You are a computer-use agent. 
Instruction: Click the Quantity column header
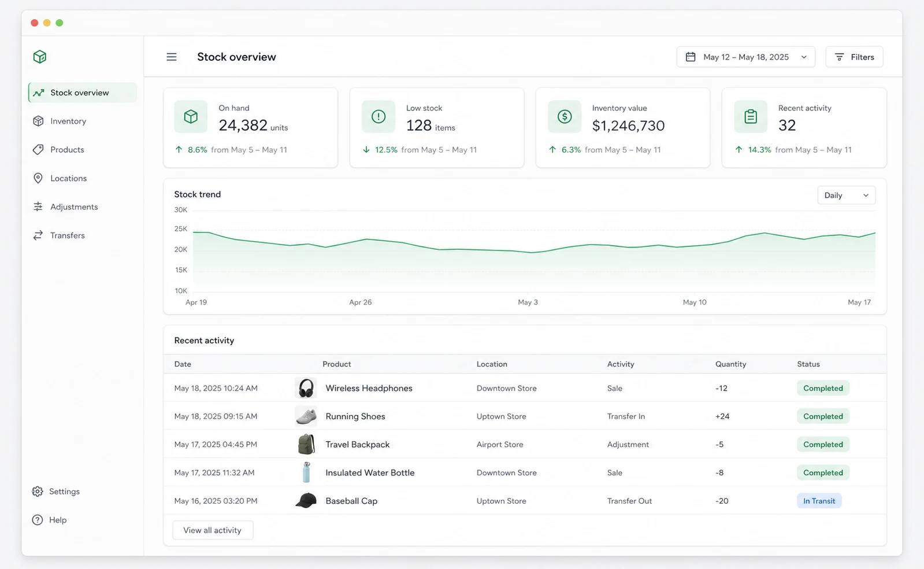[730, 364]
